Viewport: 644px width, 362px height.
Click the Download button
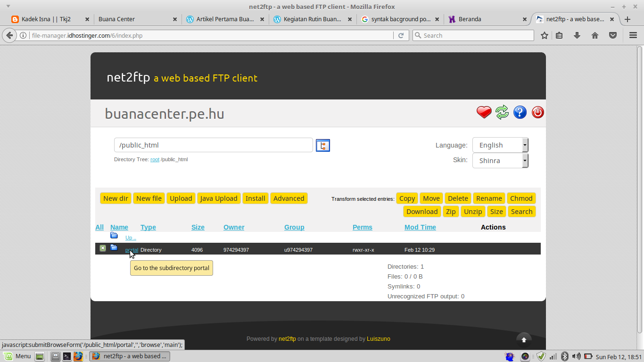coord(422,212)
